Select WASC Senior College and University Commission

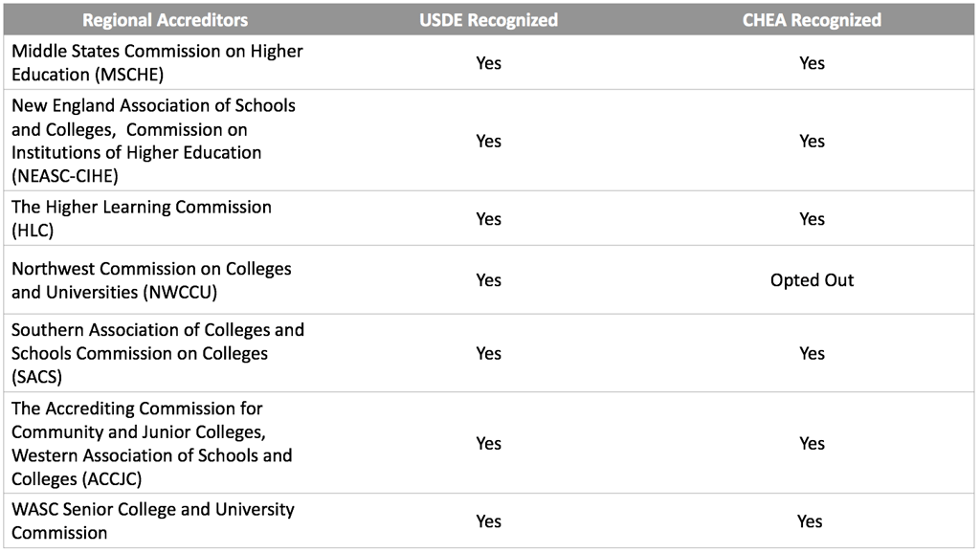(x=153, y=520)
